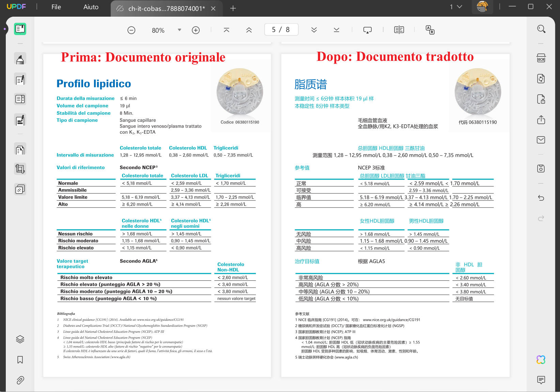Click 'Valori di riferimento' label
Image resolution: width=560 pixels, height=392 pixels.
point(81,167)
